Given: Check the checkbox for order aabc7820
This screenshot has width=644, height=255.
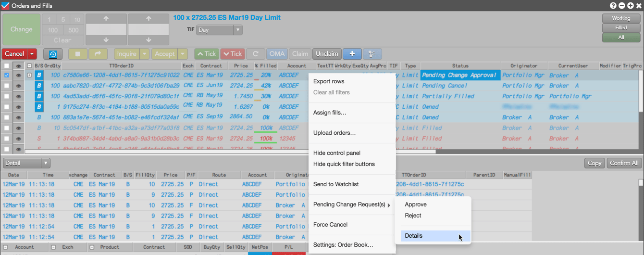Looking at the screenshot, I should point(6,86).
